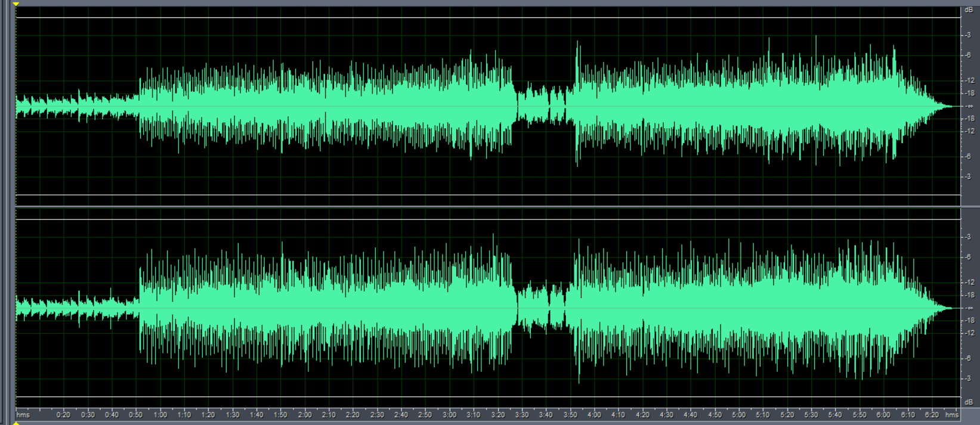This screenshot has height=425, width=980.
Task: Click the 6:20 time ruler label
Action: coord(932,415)
